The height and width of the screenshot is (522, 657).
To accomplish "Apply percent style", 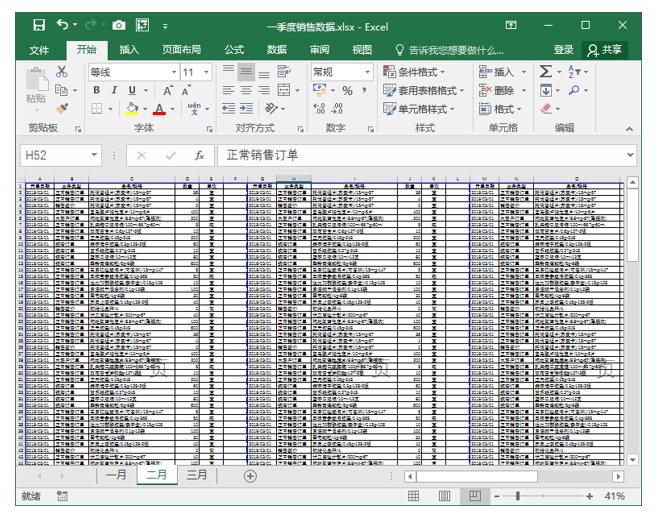I will pos(347,90).
